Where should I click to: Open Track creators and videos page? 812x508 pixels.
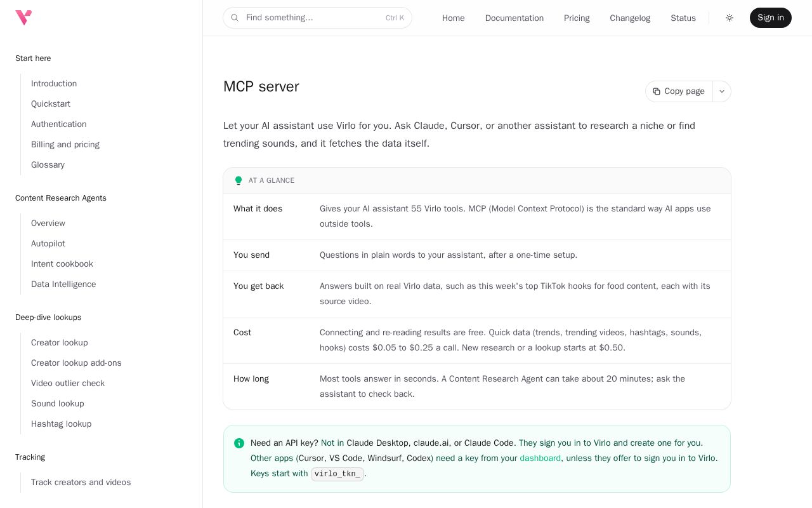81,483
